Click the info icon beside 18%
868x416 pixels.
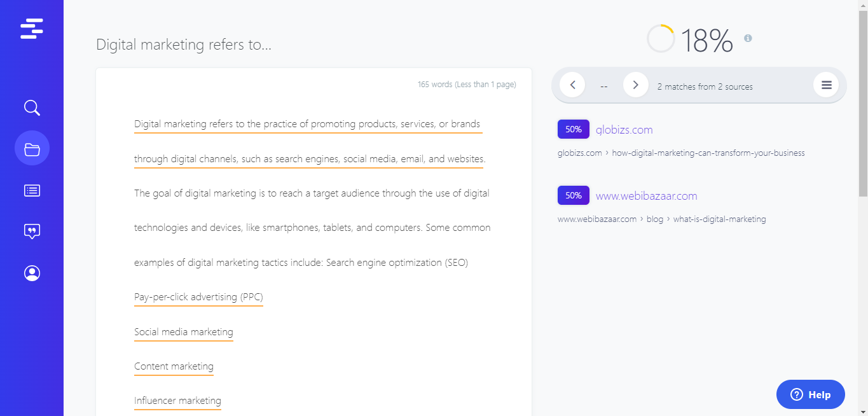[748, 38]
